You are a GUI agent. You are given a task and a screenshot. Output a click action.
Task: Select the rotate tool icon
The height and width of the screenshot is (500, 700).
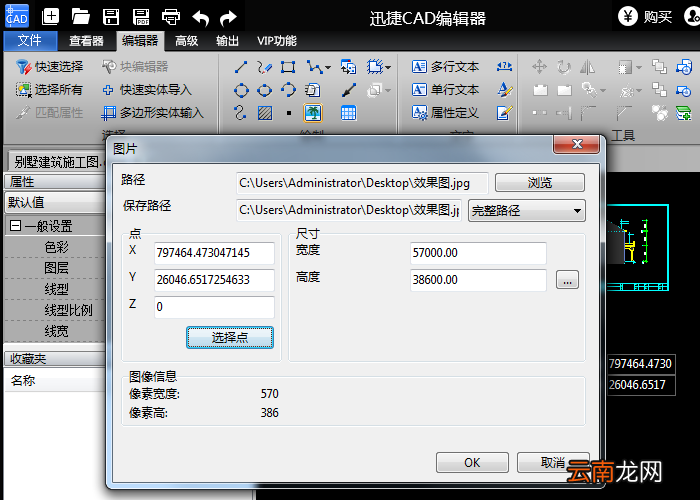point(564,67)
